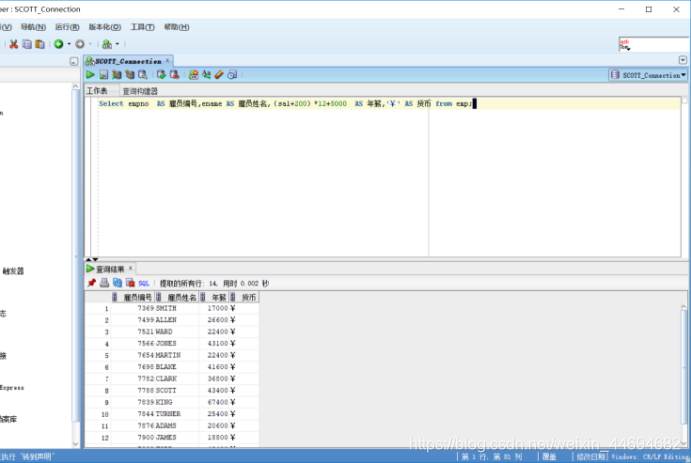Click the blue SQL link in results toolbar
691x463 pixels.
144,283
